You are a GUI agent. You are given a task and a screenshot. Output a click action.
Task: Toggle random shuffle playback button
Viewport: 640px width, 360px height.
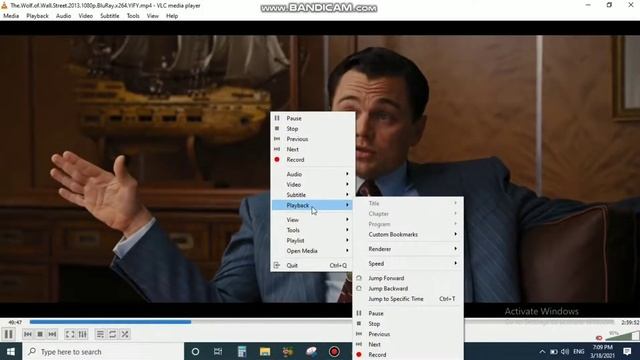(125, 334)
